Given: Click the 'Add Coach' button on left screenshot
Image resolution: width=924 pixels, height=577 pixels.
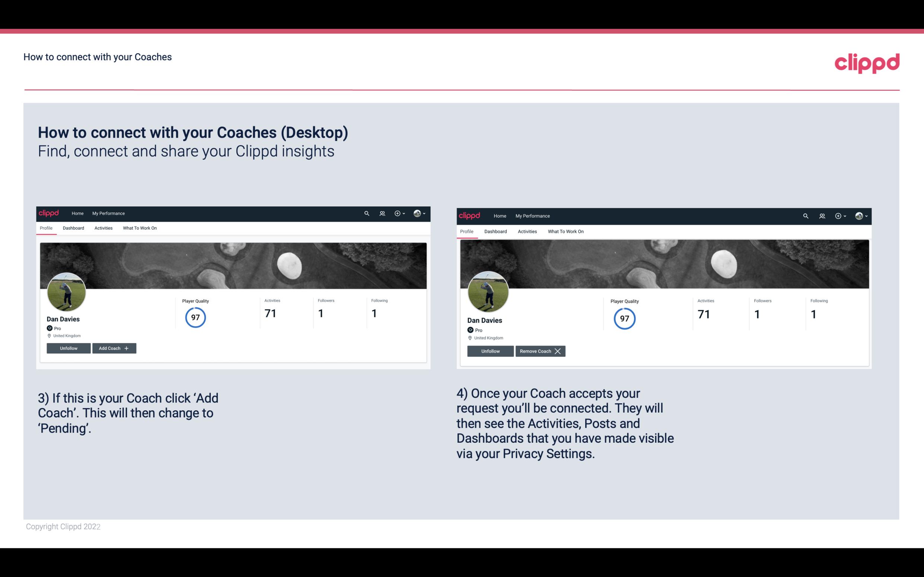Looking at the screenshot, I should click(112, 348).
